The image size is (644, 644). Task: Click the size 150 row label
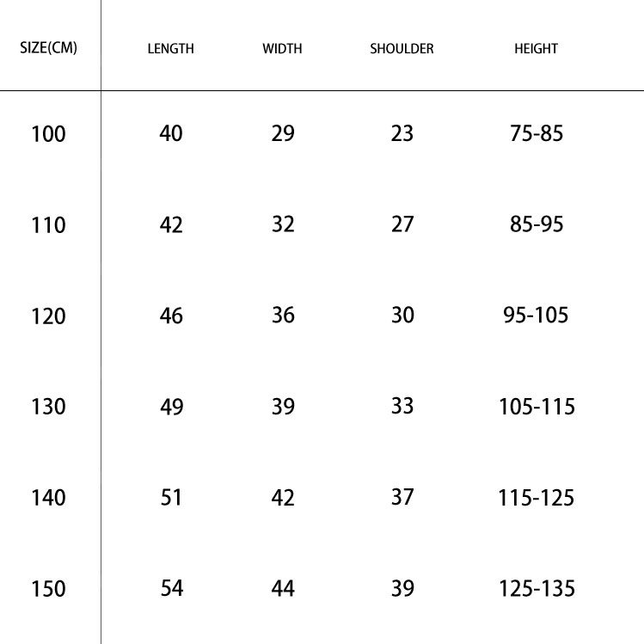point(48,589)
